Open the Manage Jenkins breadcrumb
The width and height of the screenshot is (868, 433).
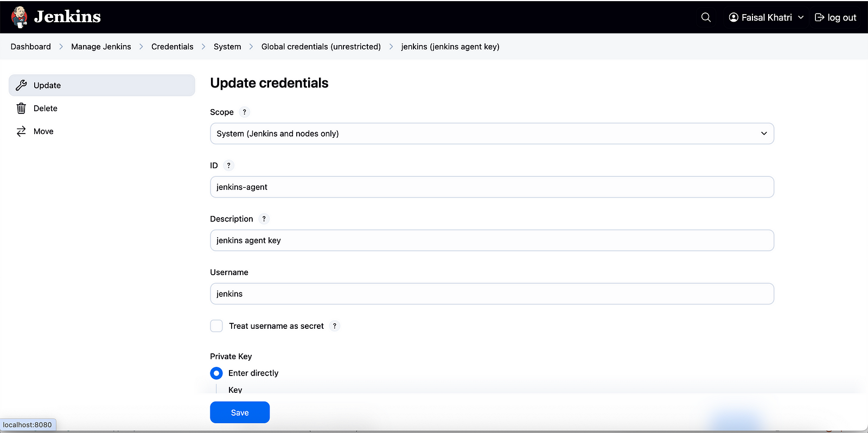click(x=101, y=47)
